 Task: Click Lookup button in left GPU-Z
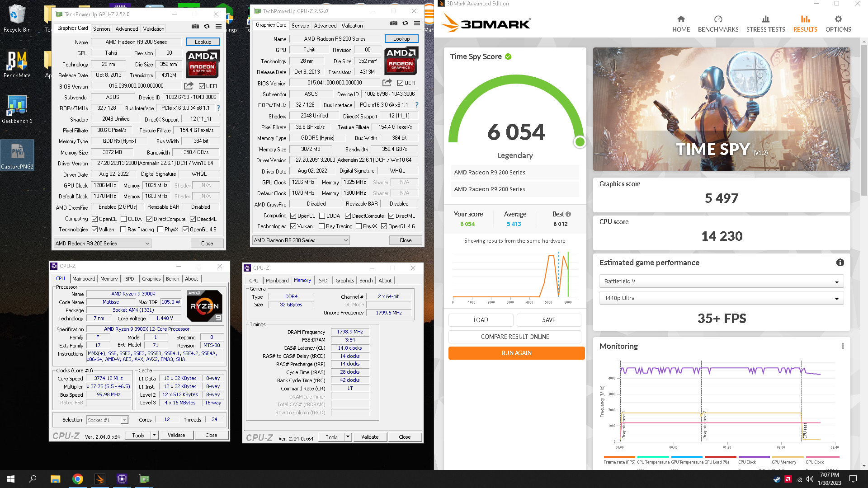tap(203, 42)
